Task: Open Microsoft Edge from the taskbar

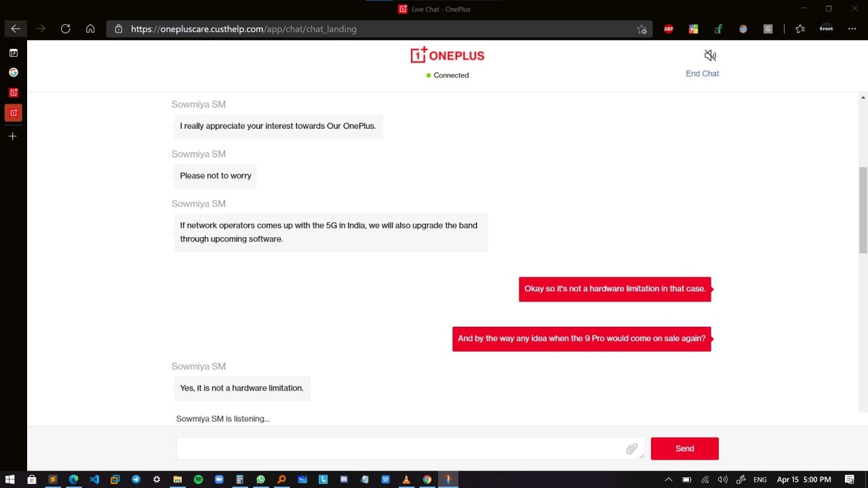Action: click(73, 479)
